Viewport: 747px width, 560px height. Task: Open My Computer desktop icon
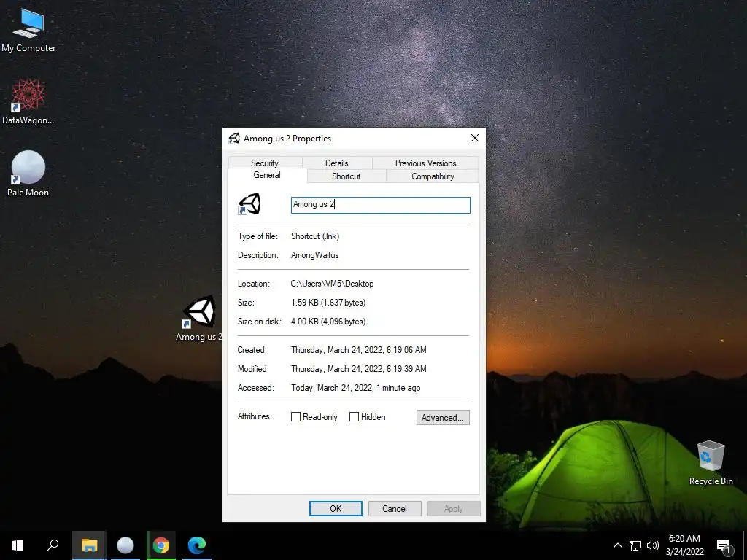point(28,30)
